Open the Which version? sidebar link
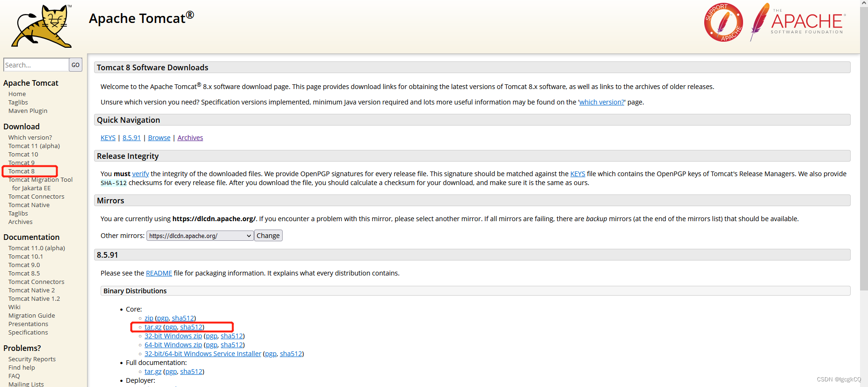 (30, 137)
